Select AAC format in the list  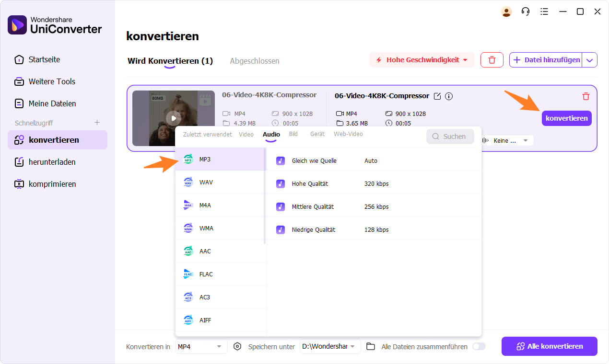[x=220, y=251]
